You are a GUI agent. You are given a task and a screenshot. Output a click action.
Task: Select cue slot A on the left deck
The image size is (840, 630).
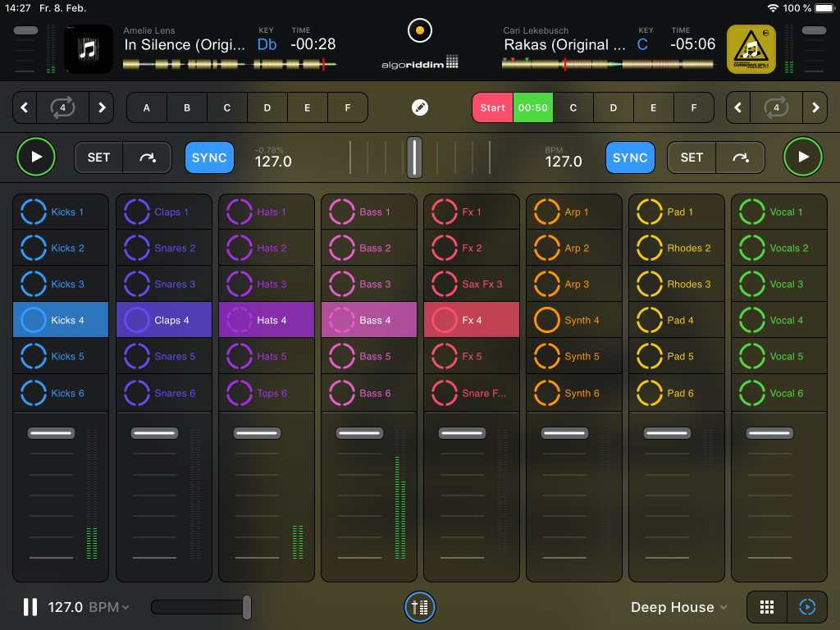(x=146, y=107)
